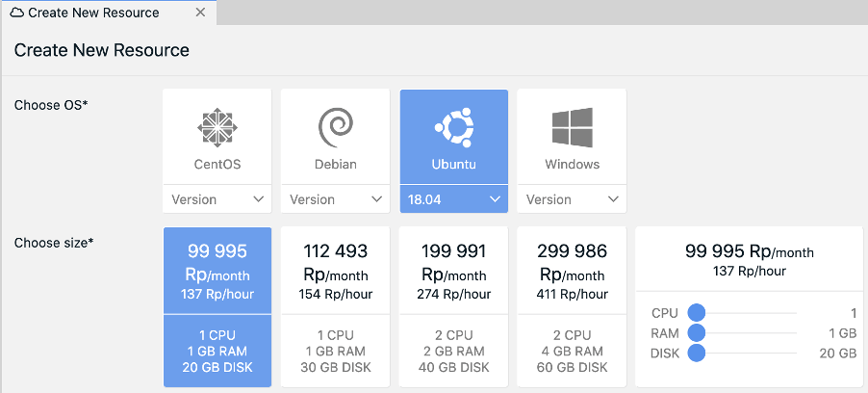Click the CentOS label text
Image resolution: width=868 pixels, height=393 pixels.
(x=217, y=165)
